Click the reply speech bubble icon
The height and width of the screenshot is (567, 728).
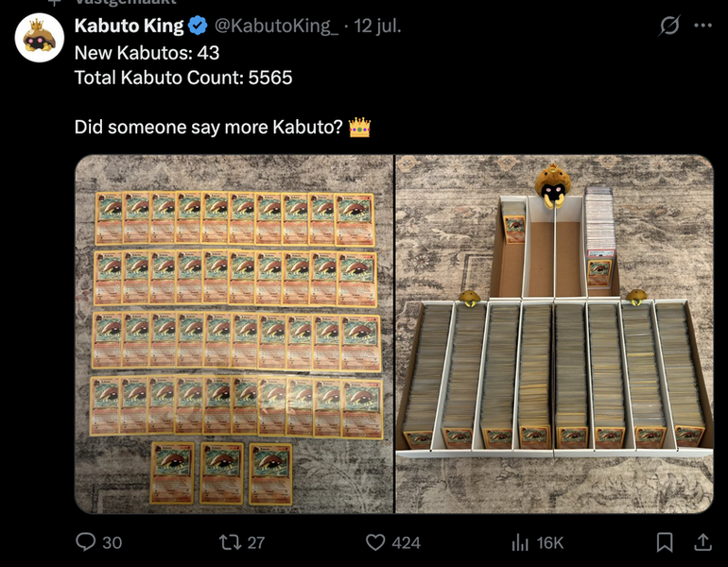(85, 541)
